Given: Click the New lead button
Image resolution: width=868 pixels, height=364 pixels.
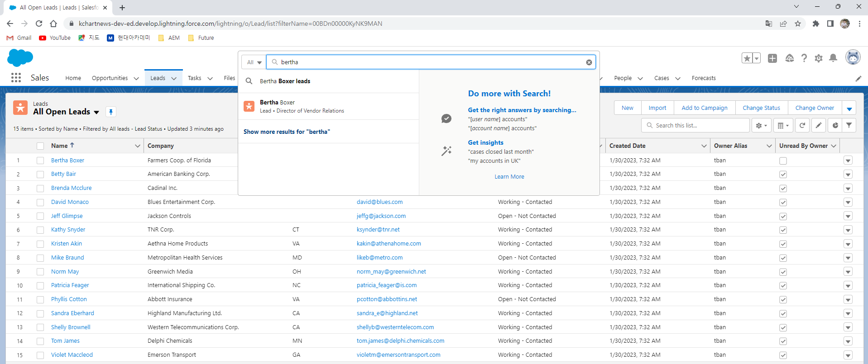Looking at the screenshot, I should tap(627, 108).
